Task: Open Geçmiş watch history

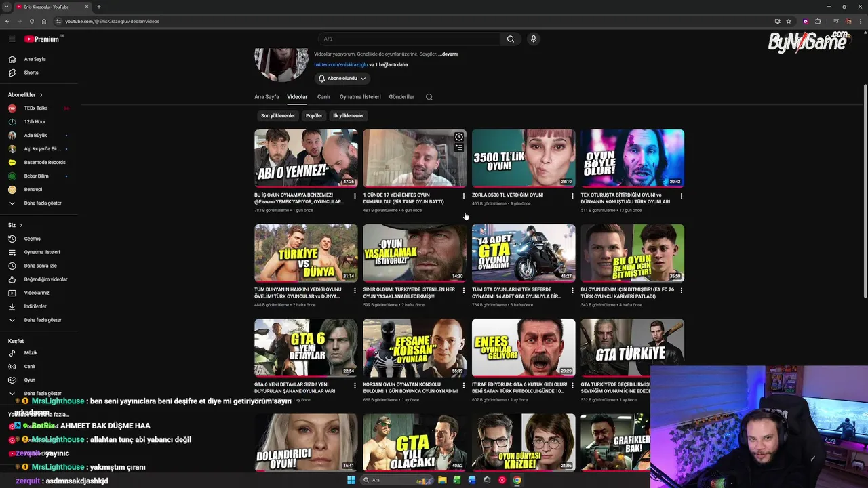Action: [39, 239]
